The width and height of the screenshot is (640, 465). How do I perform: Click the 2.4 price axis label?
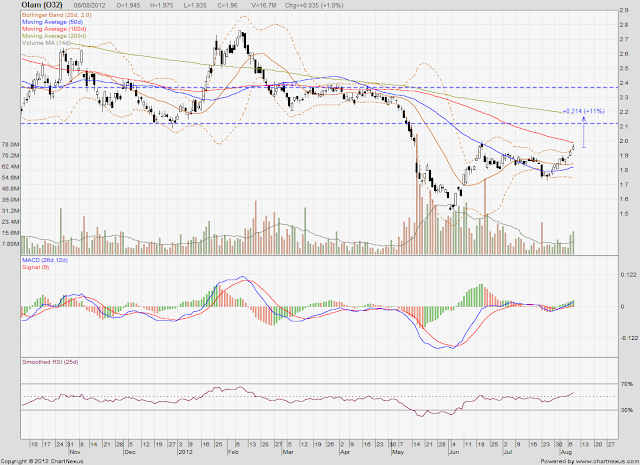[623, 83]
